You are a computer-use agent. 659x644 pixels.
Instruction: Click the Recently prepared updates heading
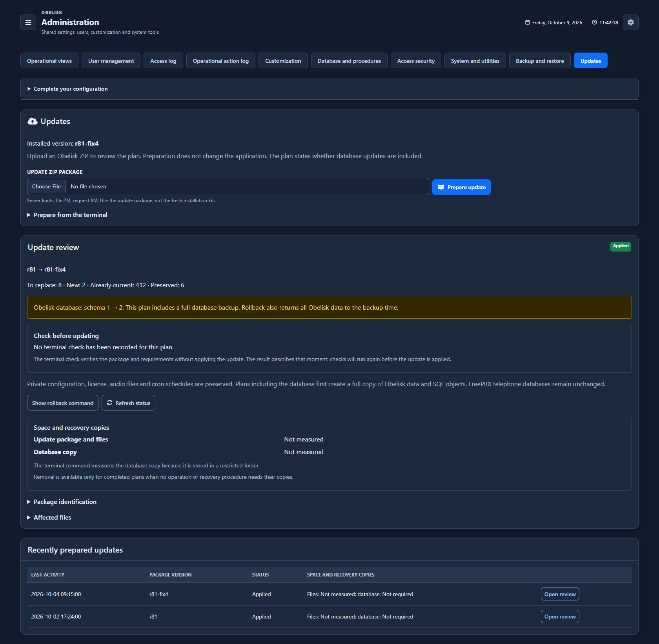(75, 550)
